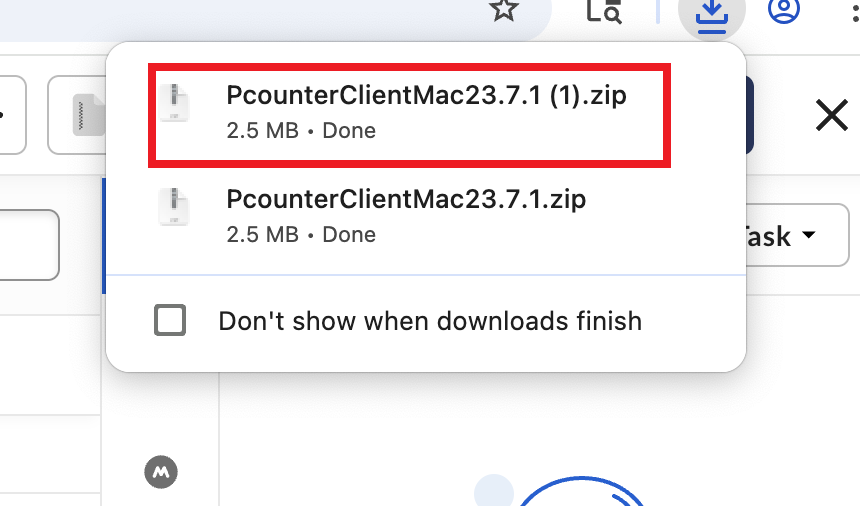860x506 pixels.
Task: Click the empty input box on the left
Action: point(28,245)
